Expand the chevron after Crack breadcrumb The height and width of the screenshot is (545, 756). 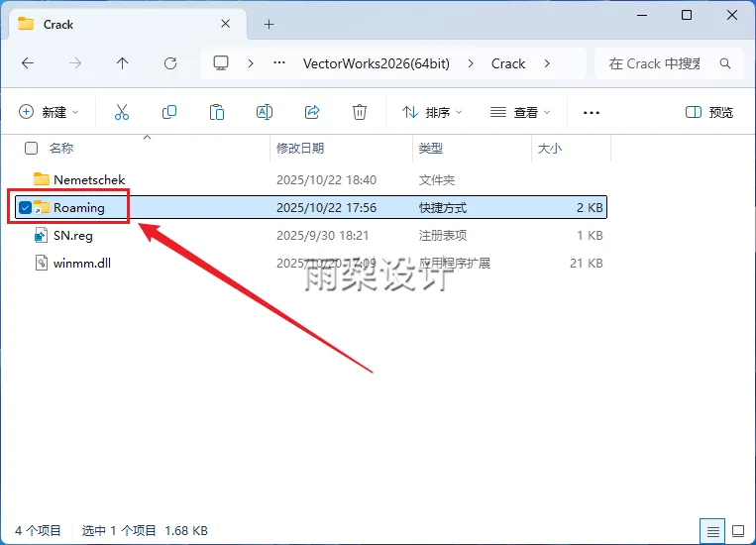(x=547, y=63)
